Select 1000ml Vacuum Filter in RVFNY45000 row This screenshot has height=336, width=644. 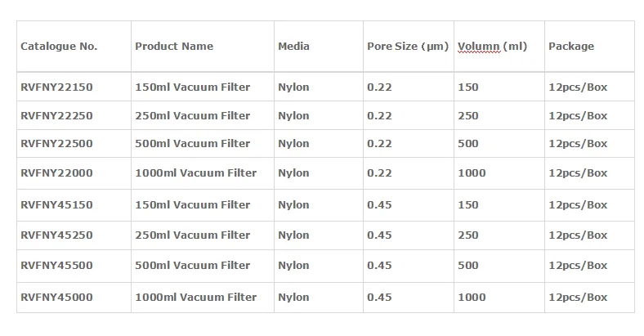point(195,298)
